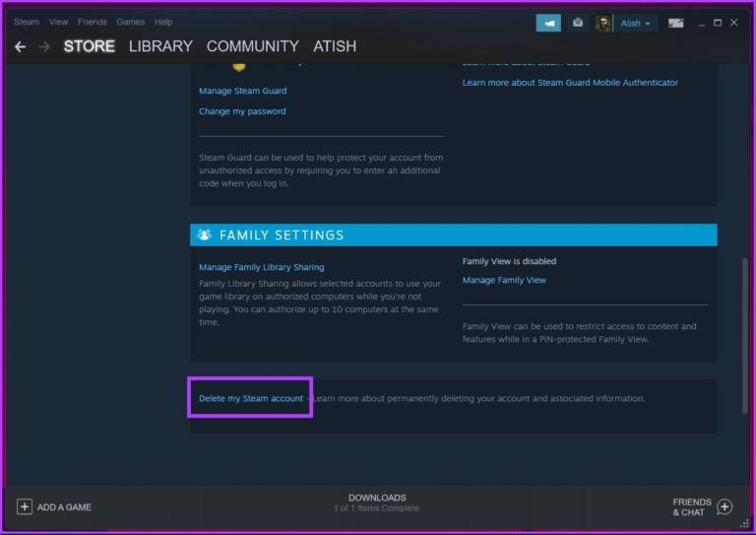Open the View menu
Viewport: 756px width, 535px height.
coord(58,22)
